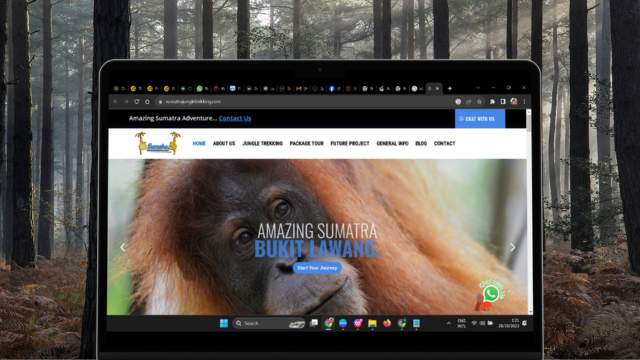The width and height of the screenshot is (640, 360).
Task: Open the notifications bell icon
Action: click(x=524, y=323)
